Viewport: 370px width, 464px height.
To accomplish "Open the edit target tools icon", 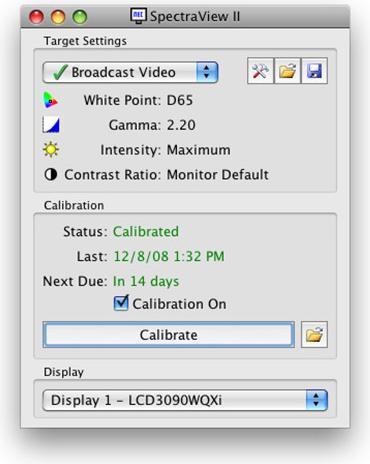I will [x=260, y=71].
